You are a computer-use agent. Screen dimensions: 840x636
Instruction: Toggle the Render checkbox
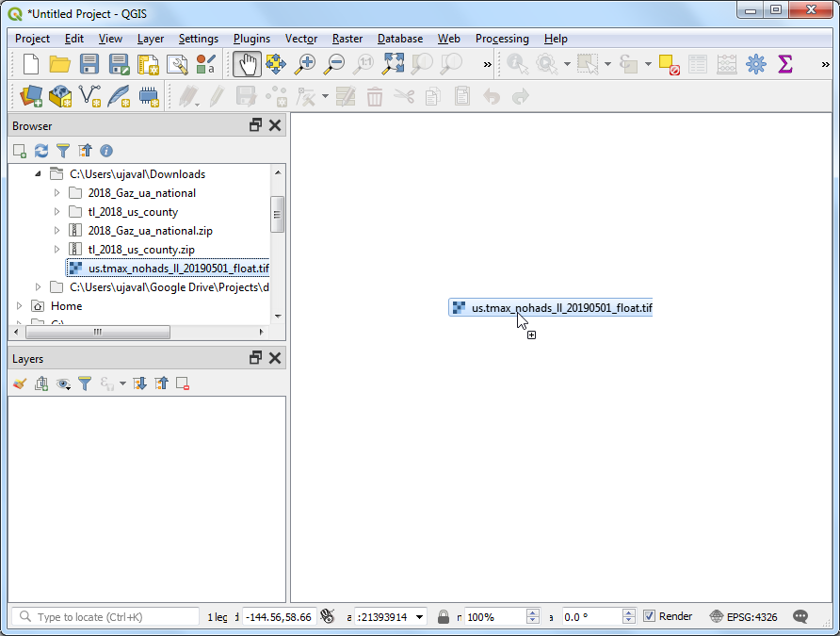[x=650, y=616]
